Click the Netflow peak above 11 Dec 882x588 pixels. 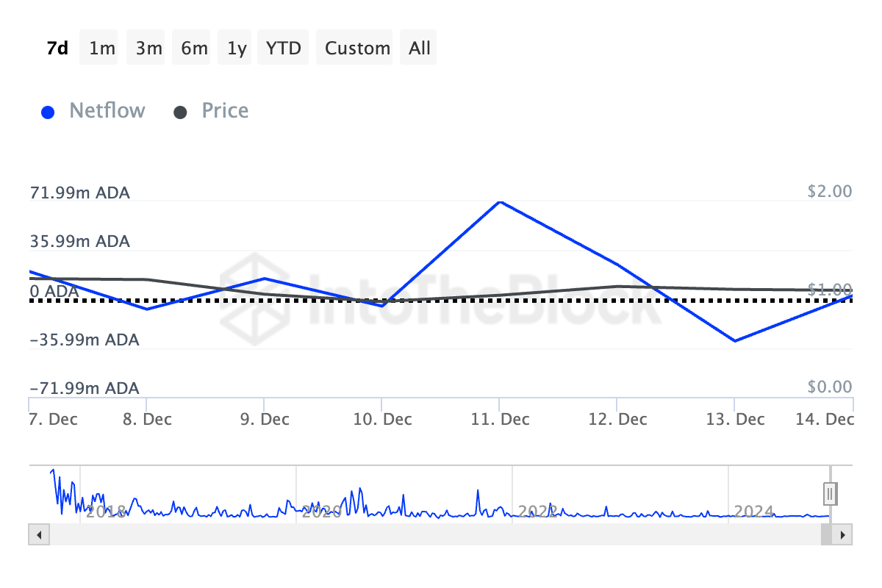501,201
